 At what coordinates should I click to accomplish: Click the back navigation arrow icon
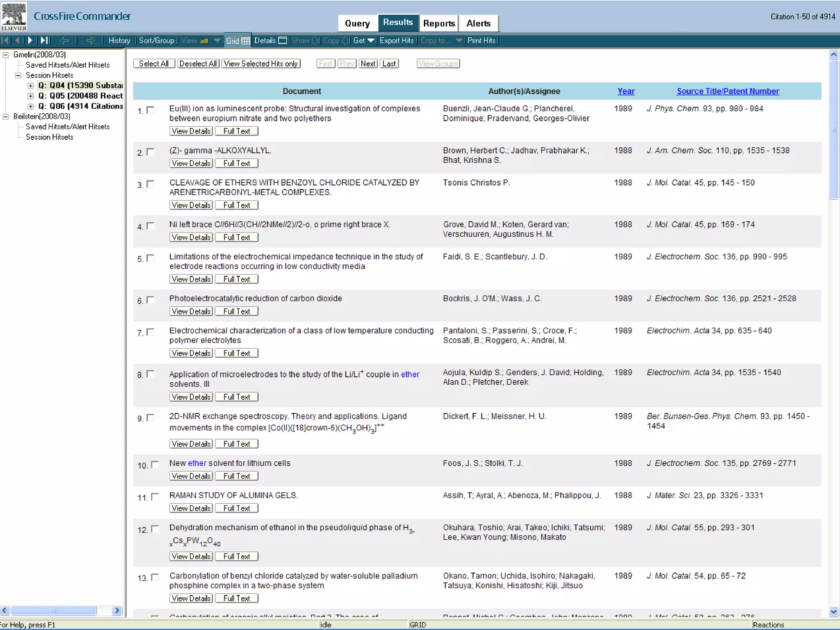(x=64, y=40)
